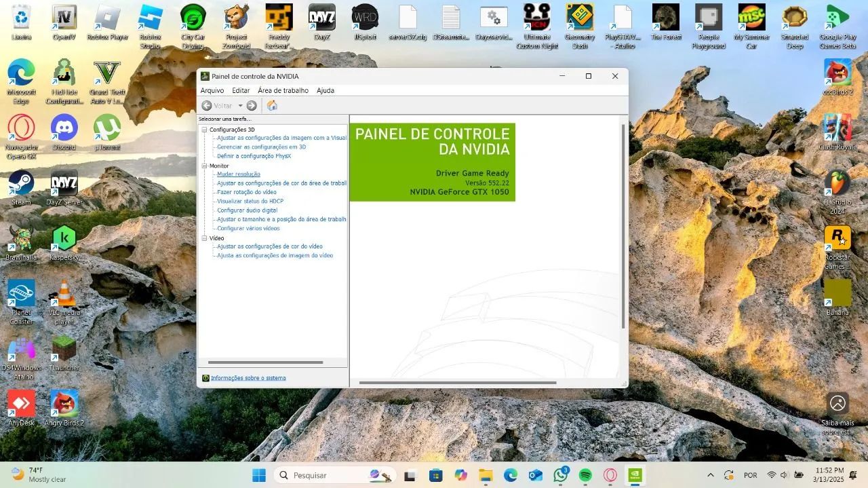The image size is (868, 488).
Task: Click the Home icon in NVIDIA toolbar
Action: pyautogui.click(x=272, y=105)
